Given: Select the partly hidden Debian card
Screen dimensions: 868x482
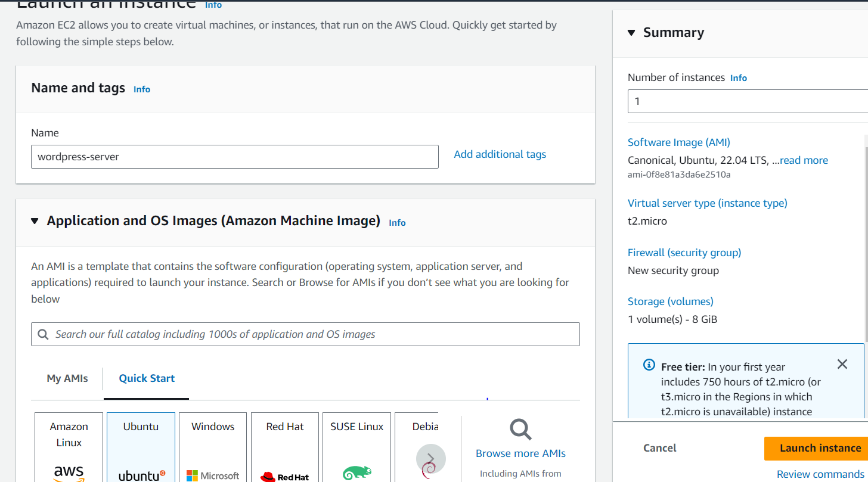Looking at the screenshot, I should point(417,447).
